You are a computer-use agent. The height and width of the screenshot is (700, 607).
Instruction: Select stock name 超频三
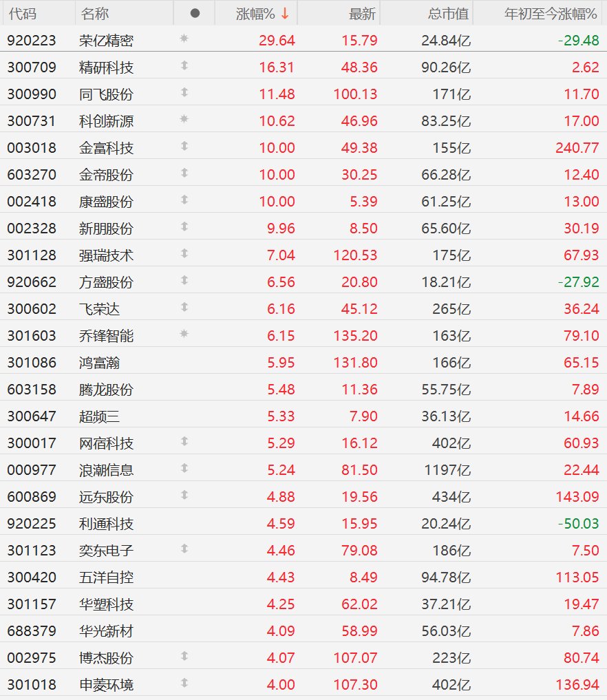pyautogui.click(x=100, y=416)
